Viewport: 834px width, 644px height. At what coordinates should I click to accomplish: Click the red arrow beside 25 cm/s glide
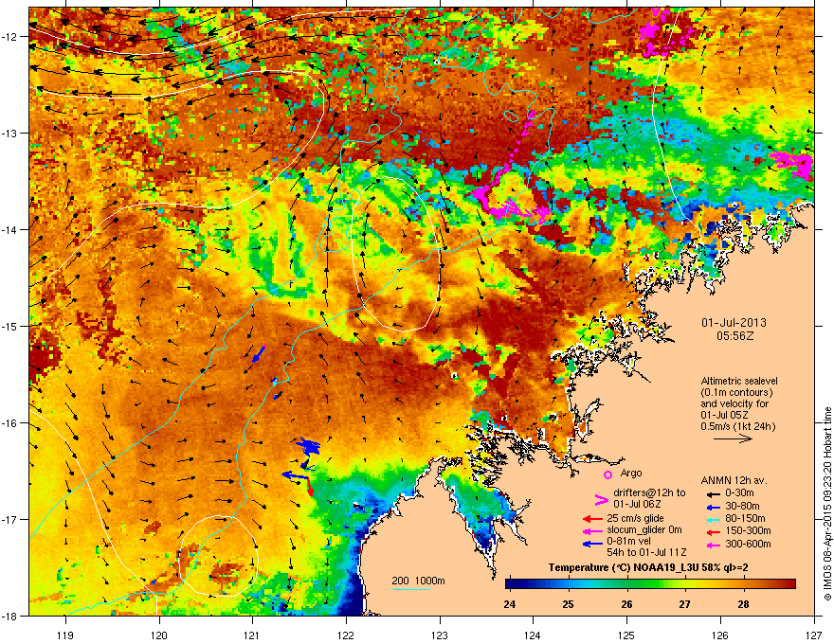coord(592,519)
